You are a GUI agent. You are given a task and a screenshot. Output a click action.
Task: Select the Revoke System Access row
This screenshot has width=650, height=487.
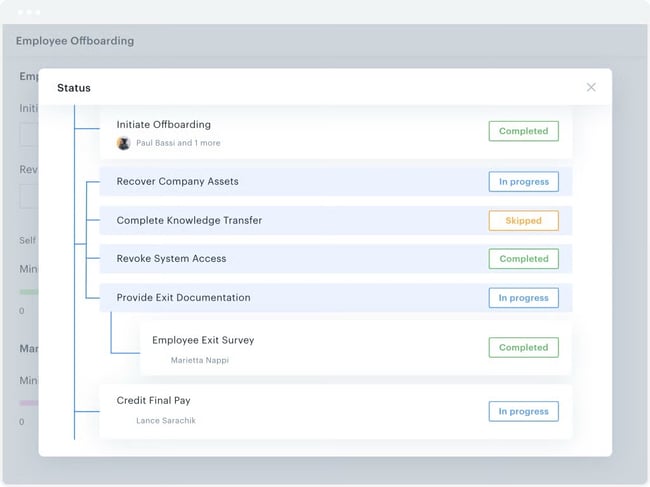(x=336, y=259)
